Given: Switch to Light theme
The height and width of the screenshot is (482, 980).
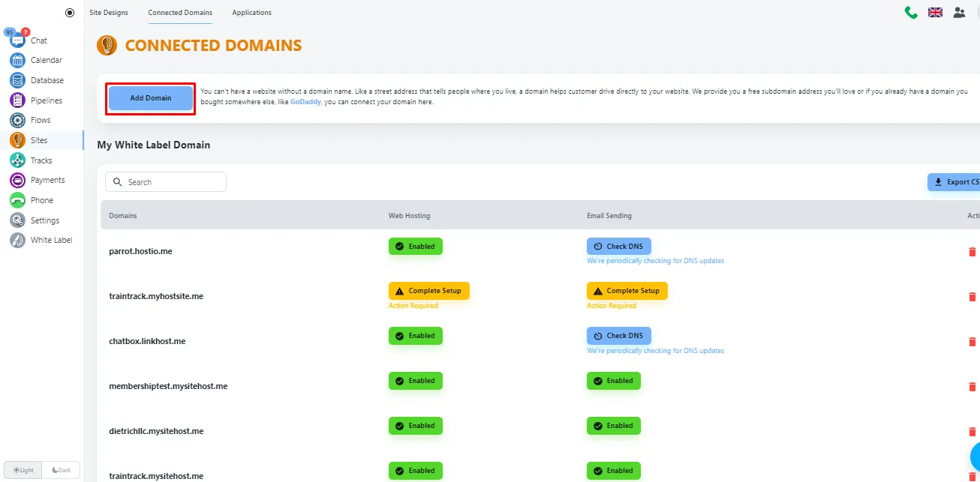Looking at the screenshot, I should click(23, 470).
